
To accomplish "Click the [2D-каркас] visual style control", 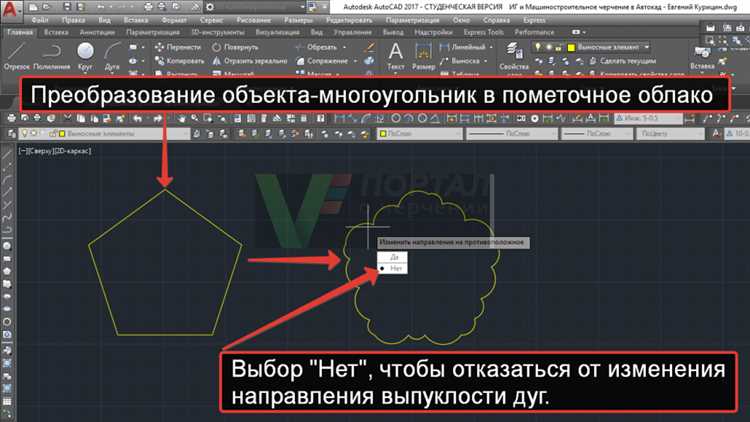I will point(72,151).
